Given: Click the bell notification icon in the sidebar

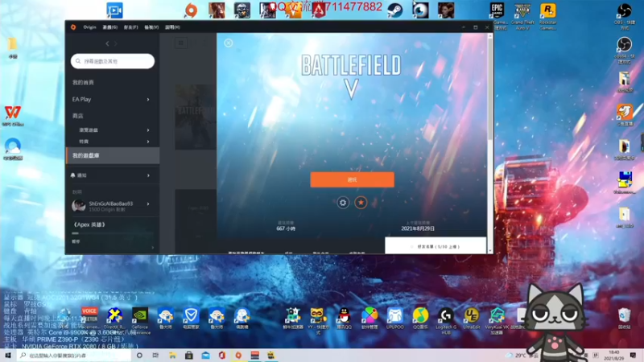Looking at the screenshot, I should (x=73, y=175).
